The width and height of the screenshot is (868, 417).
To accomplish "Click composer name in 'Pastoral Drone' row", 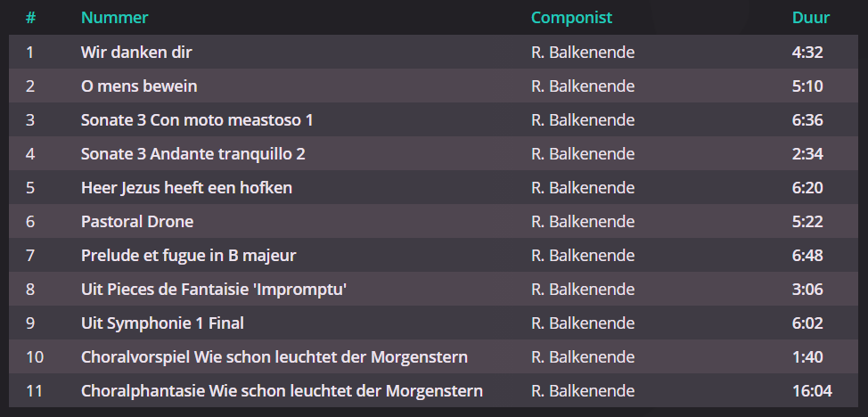I will pyautogui.click(x=583, y=222).
